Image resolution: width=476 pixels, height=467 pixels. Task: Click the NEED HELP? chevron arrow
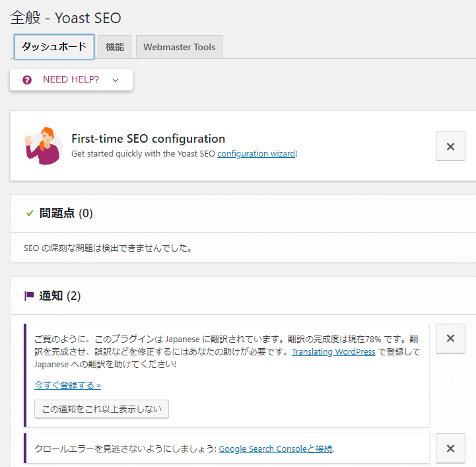click(x=116, y=80)
